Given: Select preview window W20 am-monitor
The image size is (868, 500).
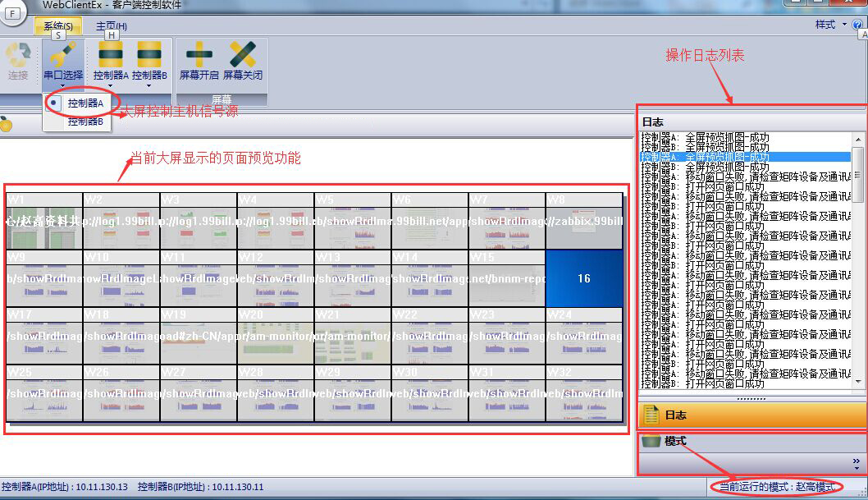Looking at the screenshot, I should [276, 336].
